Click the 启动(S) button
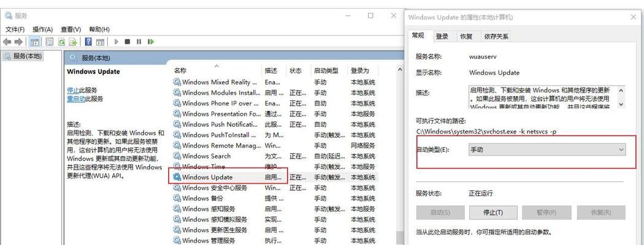Screen dimensions: 644x245 point(440,213)
